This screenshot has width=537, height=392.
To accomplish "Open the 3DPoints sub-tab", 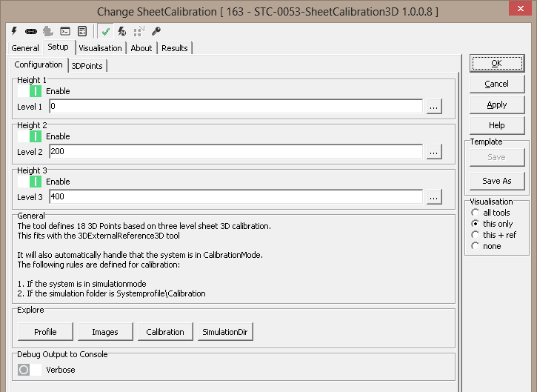I will click(x=87, y=66).
